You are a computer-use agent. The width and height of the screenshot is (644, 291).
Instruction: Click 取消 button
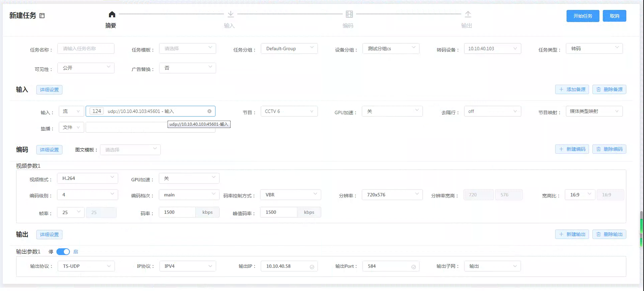pos(614,16)
